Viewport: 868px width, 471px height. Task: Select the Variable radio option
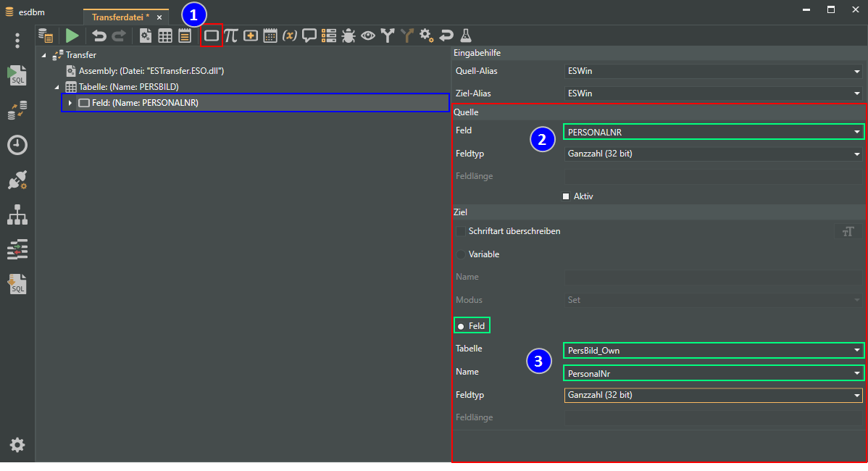point(461,254)
